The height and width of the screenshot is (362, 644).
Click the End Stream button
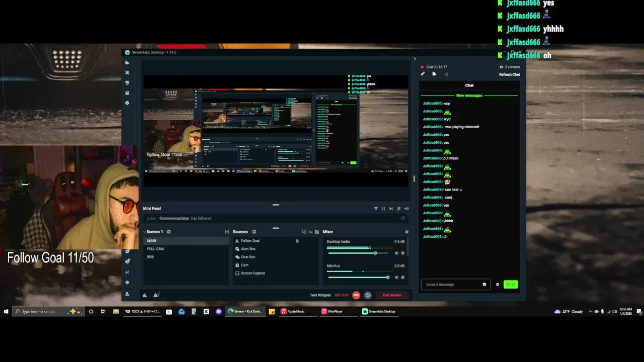pyautogui.click(x=392, y=295)
